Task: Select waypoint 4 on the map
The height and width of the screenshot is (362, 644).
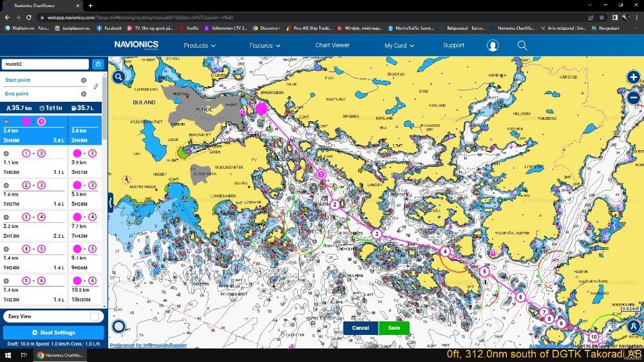Action: tap(445, 251)
